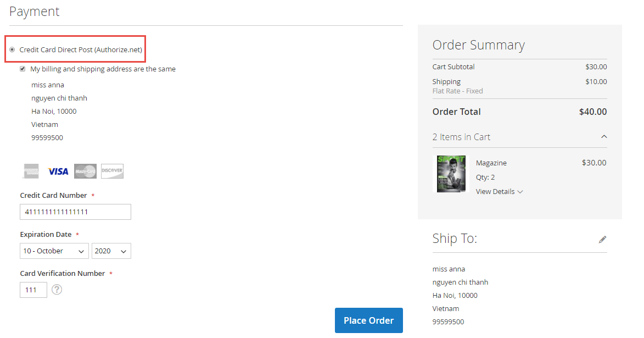
Task: Expand View Details for Magazine item
Action: point(499,191)
